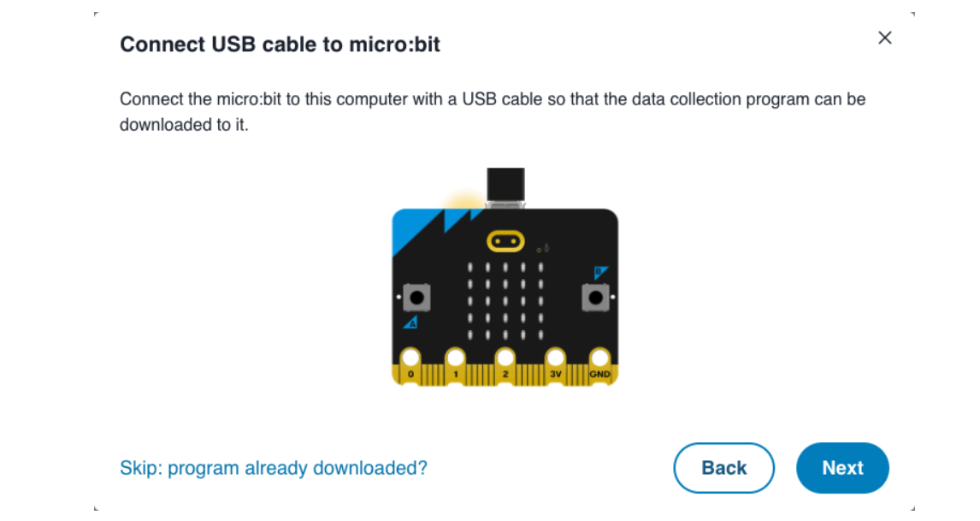
Task: Select pin 1 on the edge connector
Action: point(455,358)
